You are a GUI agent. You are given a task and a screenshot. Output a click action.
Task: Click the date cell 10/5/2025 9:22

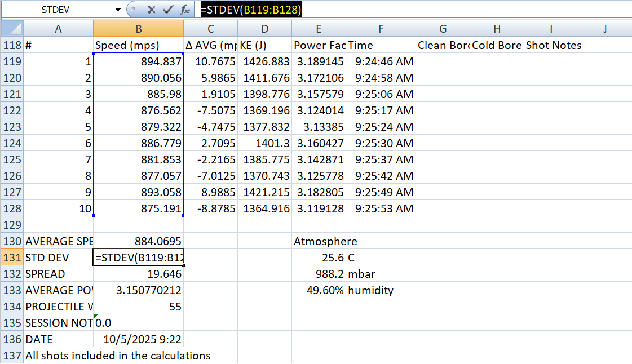click(138, 339)
